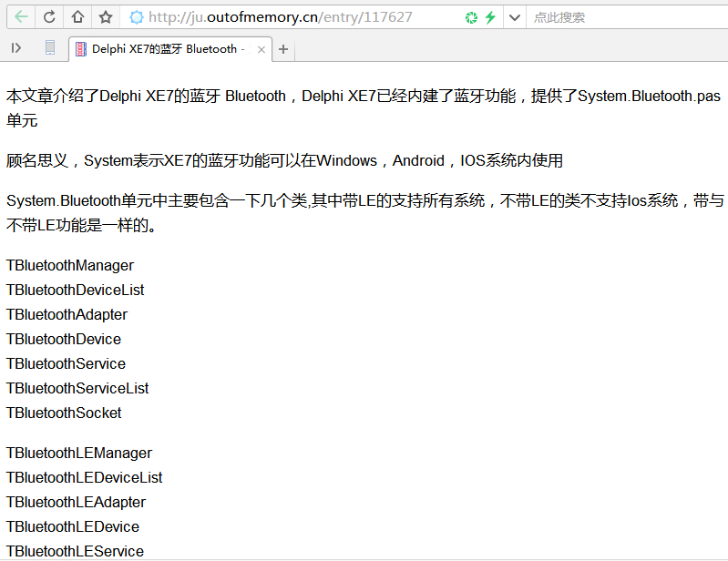Click the paragraph starting 顾名思义
Screen dimensions: 728x561
[284, 160]
